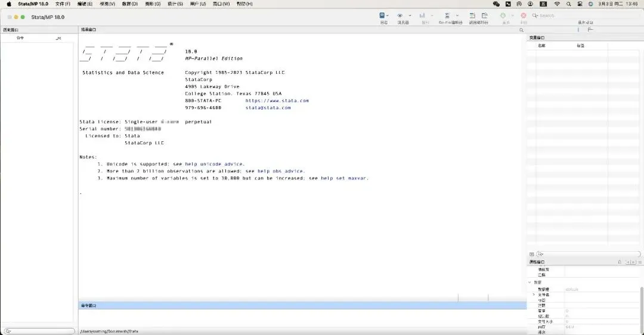Open the Do-file Editor toolbar icon
The height and width of the screenshot is (335, 644).
click(x=447, y=15)
